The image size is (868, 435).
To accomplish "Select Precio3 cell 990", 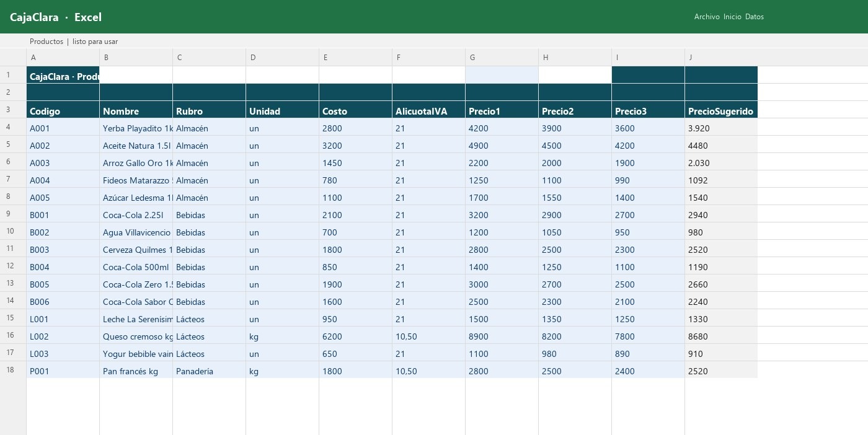I will coord(648,179).
